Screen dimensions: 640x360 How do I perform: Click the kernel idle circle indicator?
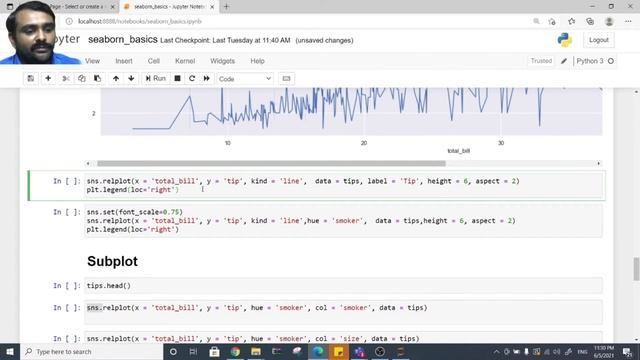point(611,61)
